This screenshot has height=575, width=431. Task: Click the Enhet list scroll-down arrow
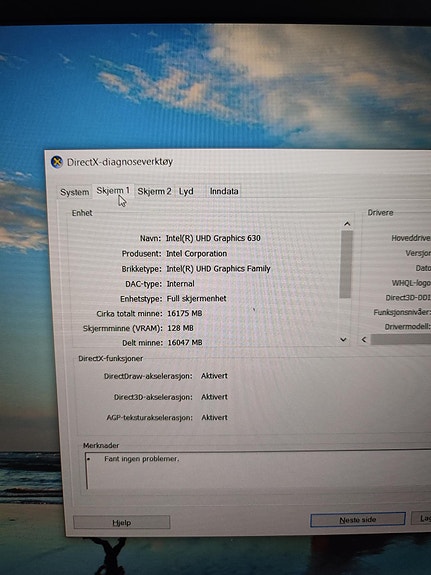343,340
